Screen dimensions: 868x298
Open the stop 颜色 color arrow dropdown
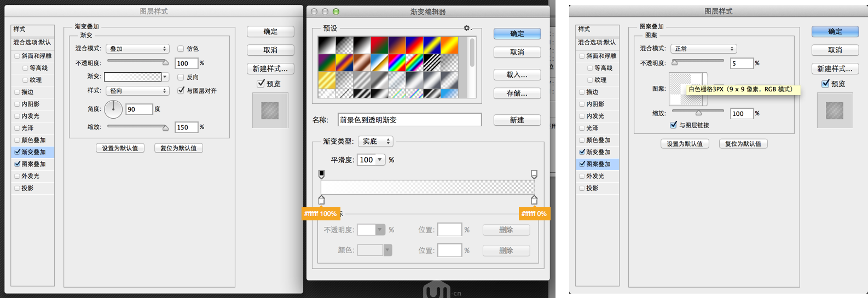pos(387,250)
